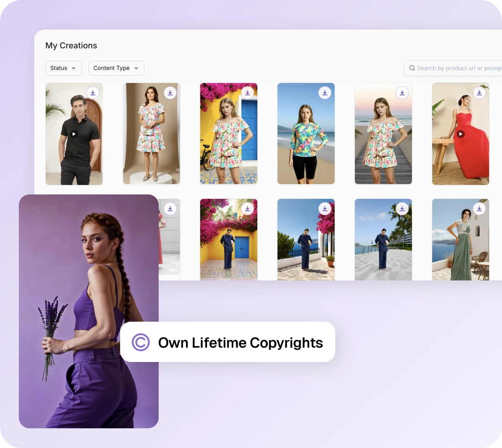Open the Status filter dropdown
The width and height of the screenshot is (502, 448).
click(63, 68)
